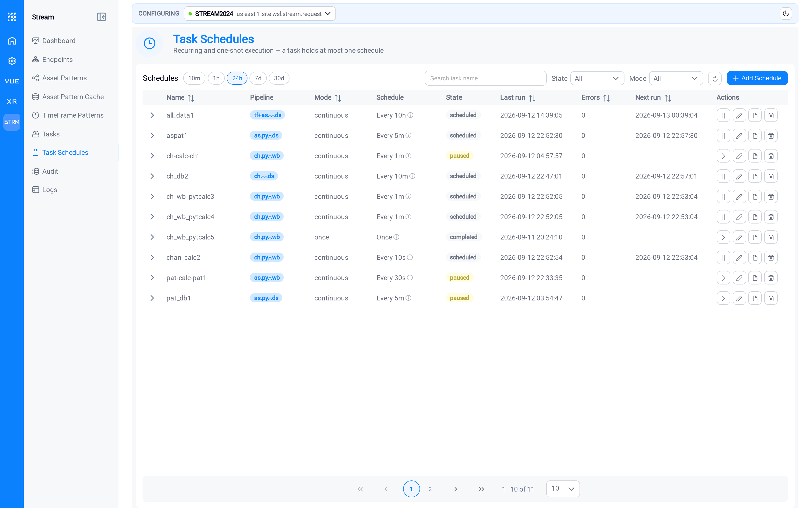Image resolution: width=812 pixels, height=508 pixels.
Task: Show info for Every 10h schedule
Action: (x=410, y=115)
